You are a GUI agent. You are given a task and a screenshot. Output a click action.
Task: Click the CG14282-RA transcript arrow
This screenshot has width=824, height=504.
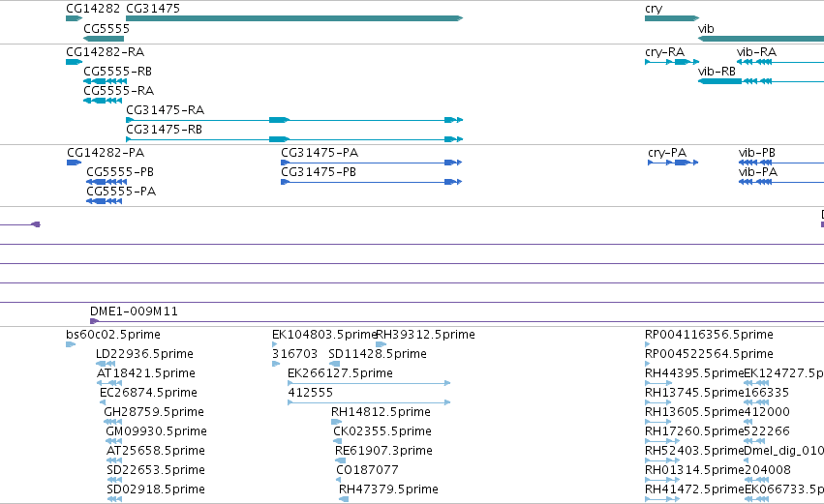(75, 62)
